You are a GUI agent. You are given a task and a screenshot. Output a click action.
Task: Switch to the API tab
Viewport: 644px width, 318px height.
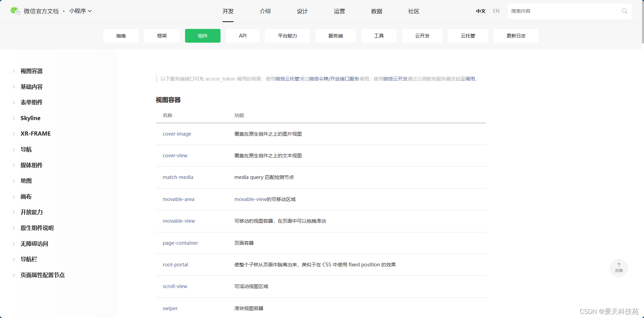(243, 35)
